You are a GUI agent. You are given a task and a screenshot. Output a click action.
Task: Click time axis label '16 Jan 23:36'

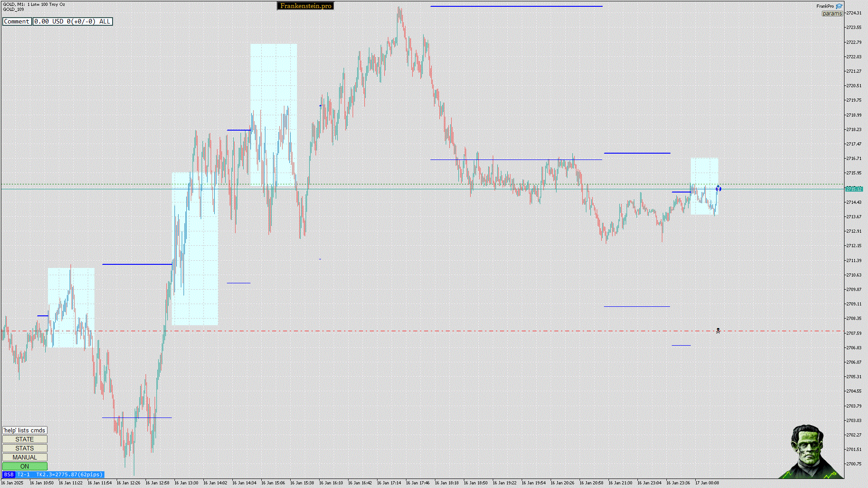coord(678,483)
